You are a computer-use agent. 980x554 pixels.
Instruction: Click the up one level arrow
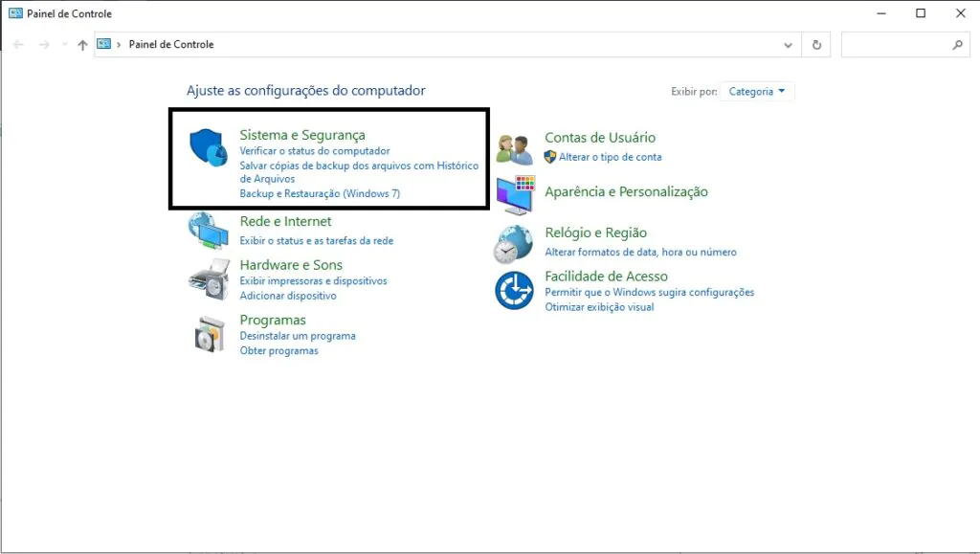coord(82,44)
